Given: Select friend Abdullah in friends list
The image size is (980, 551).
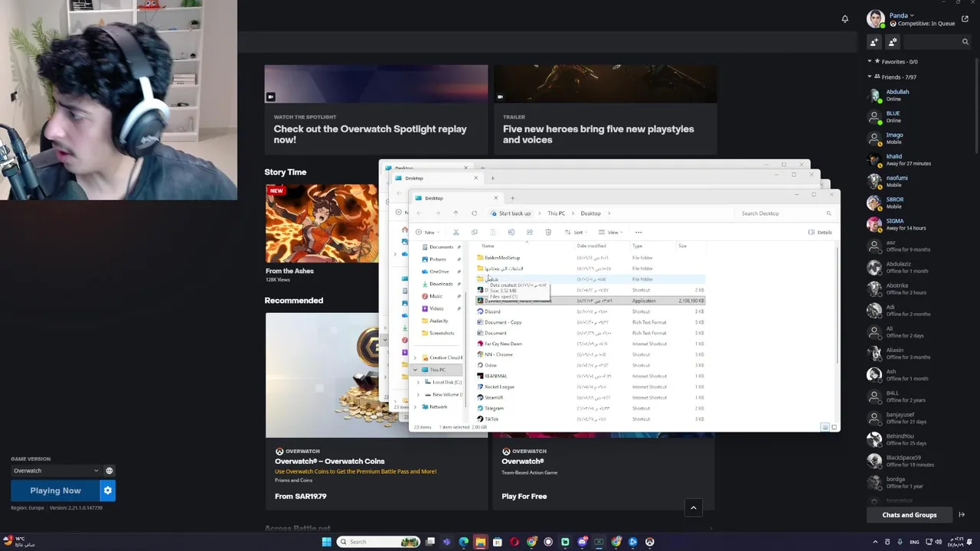Looking at the screenshot, I should 919,95.
